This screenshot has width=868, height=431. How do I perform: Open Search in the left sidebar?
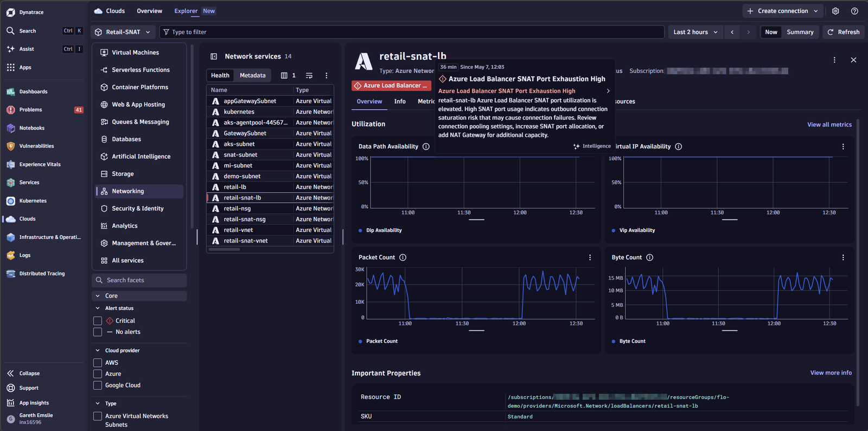(x=27, y=31)
